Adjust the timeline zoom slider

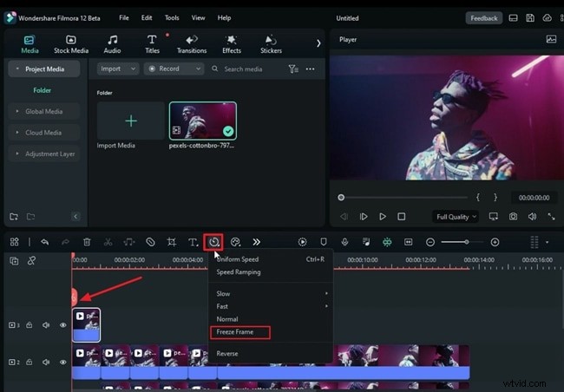[467, 242]
